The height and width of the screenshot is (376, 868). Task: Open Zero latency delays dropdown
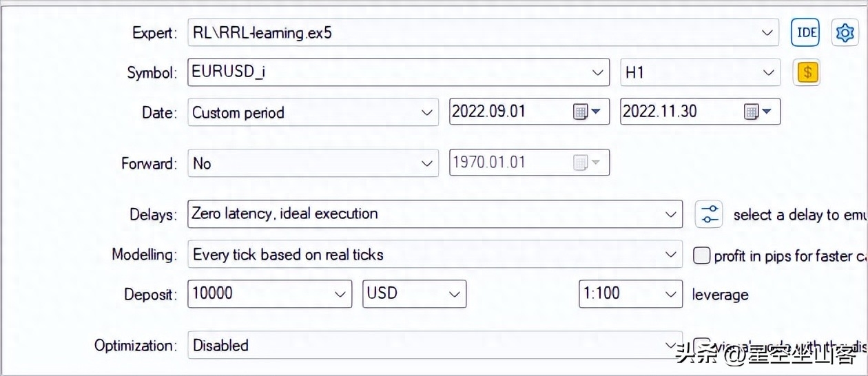pyautogui.click(x=435, y=214)
